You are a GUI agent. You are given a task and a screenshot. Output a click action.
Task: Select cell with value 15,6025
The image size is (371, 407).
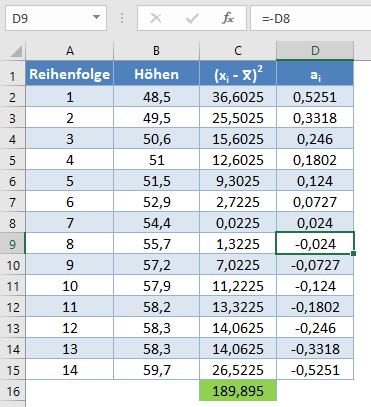(238, 139)
